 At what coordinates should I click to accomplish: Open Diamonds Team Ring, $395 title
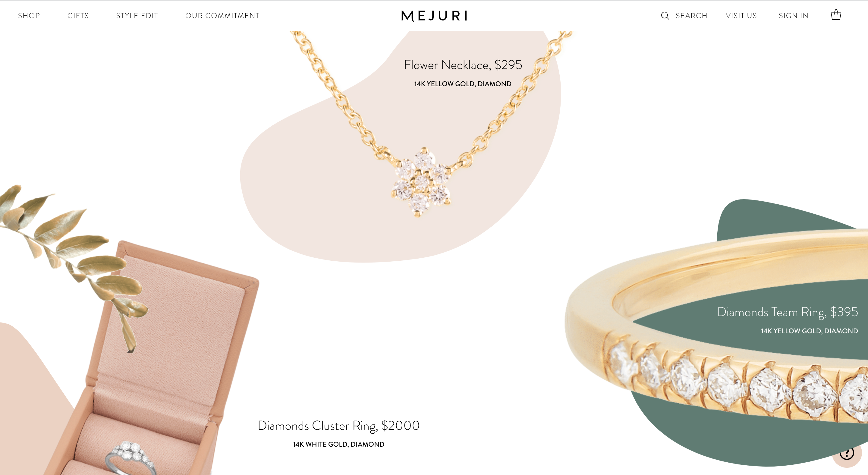coord(788,312)
